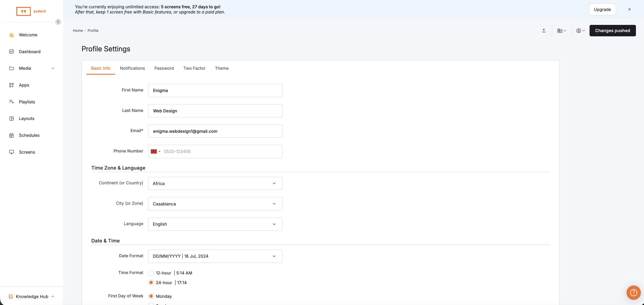Viewport: 644px width, 305px height.
Task: Click the upload icon in top bar
Action: click(544, 30)
